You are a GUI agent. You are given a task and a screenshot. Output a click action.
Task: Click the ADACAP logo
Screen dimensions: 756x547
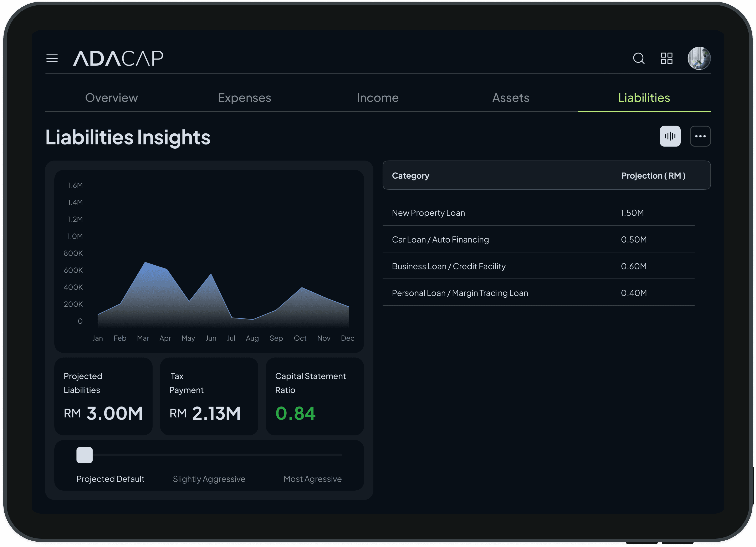pos(118,58)
